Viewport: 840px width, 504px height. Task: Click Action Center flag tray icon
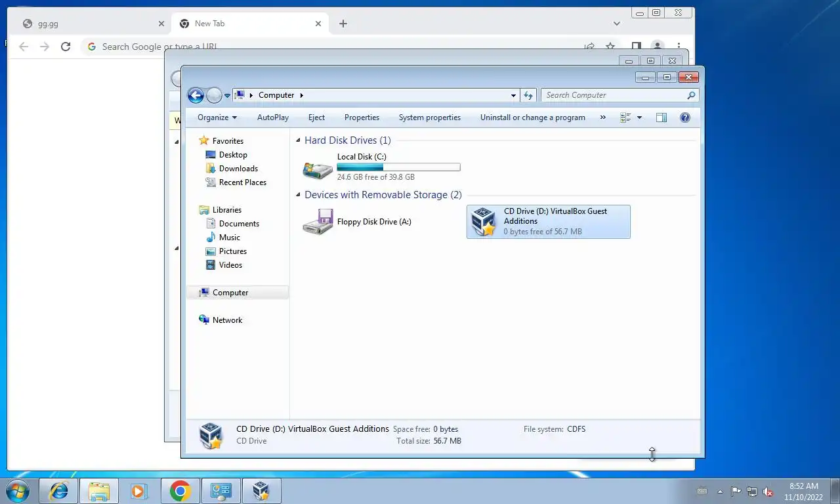tap(736, 492)
